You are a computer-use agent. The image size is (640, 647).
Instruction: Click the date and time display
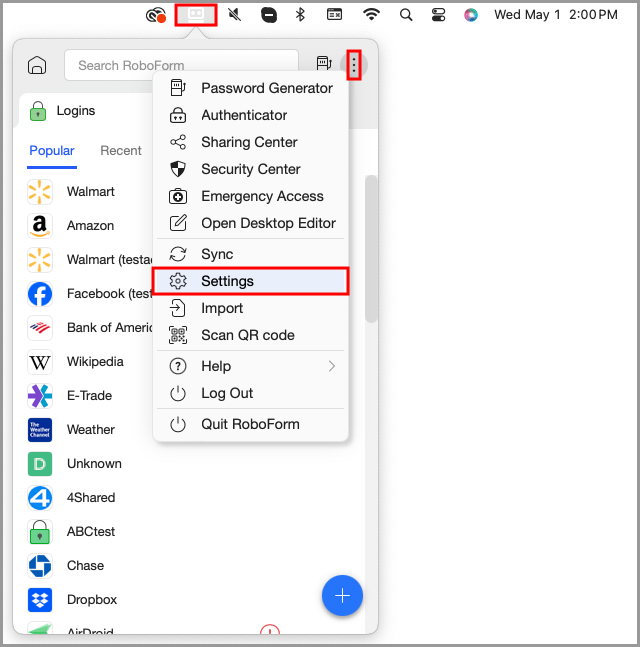click(556, 15)
